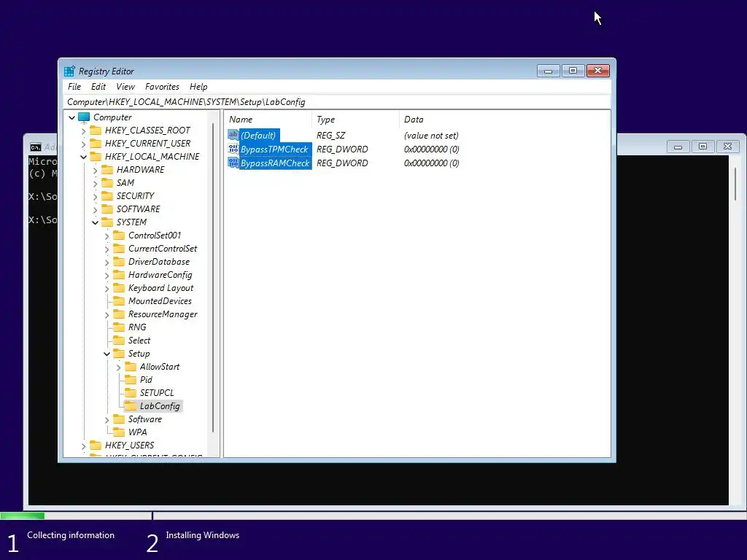The height and width of the screenshot is (560, 747).
Task: Select the HARDWARE folder icon
Action: pos(107,169)
